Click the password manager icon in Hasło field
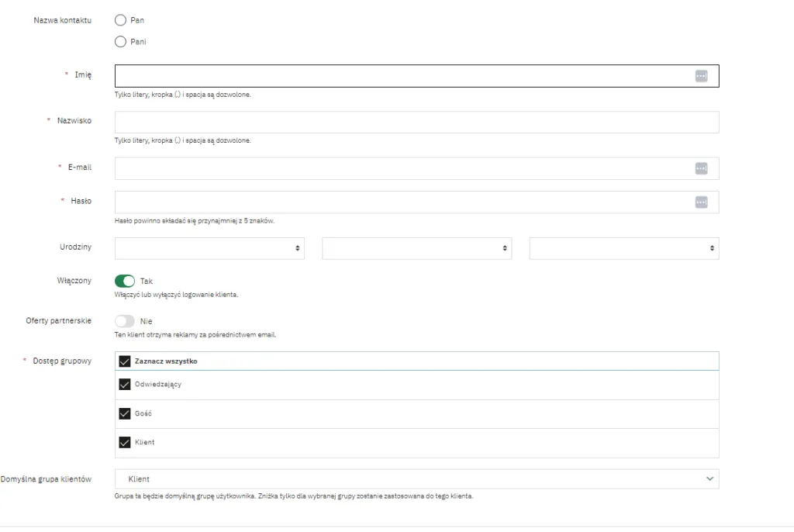 (701, 202)
